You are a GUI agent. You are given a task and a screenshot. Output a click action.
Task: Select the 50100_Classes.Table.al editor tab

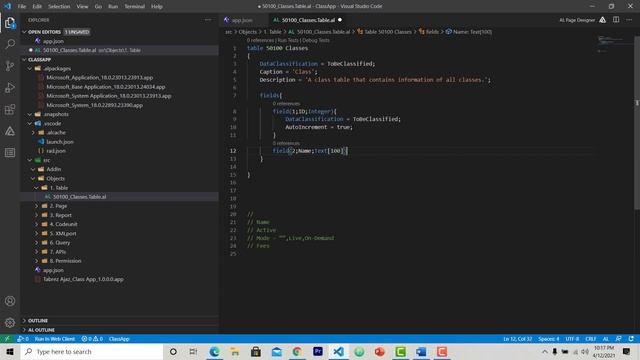pos(308,20)
